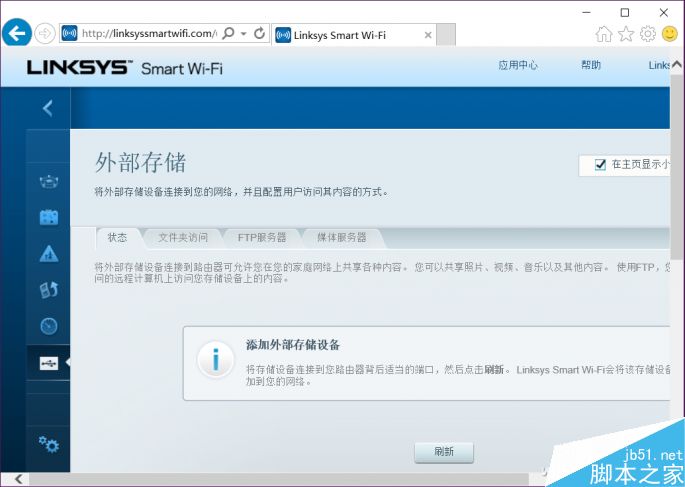Click the 添加外部存储设备 heading
685x487 pixels.
tap(292, 345)
